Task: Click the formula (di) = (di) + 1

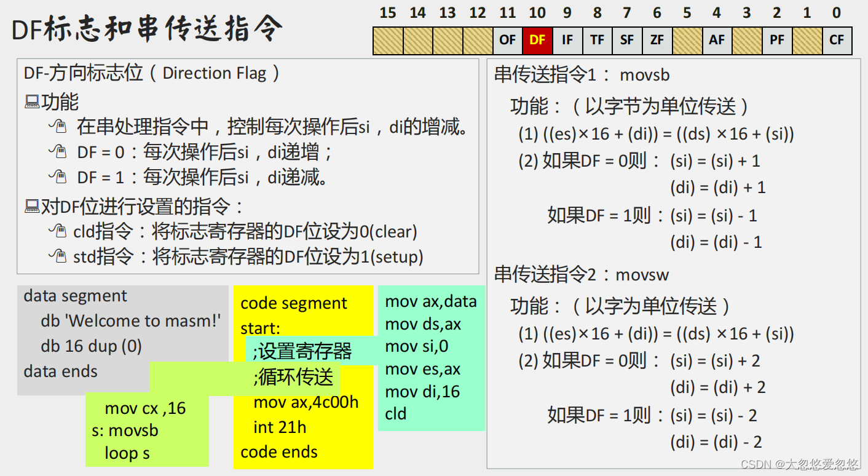Action: [x=718, y=188]
